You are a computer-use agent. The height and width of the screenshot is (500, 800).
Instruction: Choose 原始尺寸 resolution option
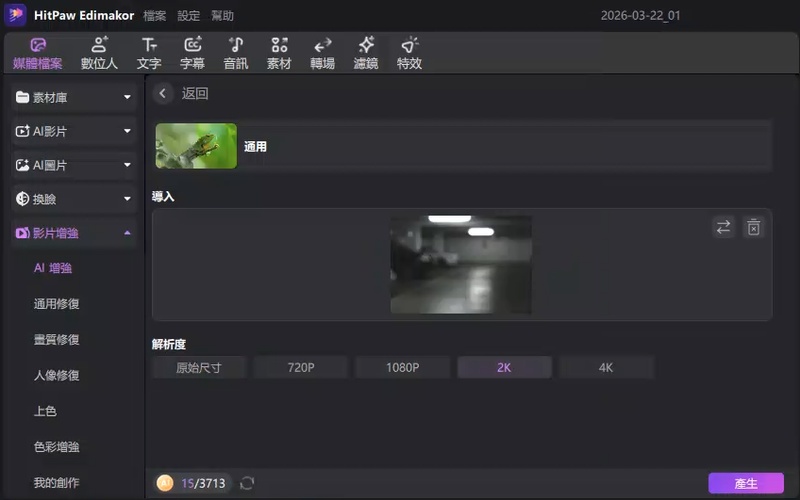click(199, 367)
